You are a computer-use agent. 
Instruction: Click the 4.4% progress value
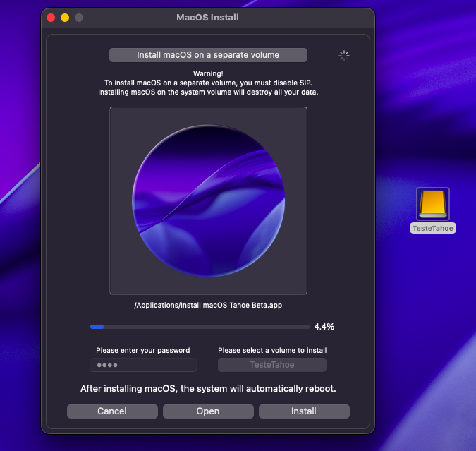pyautogui.click(x=324, y=327)
